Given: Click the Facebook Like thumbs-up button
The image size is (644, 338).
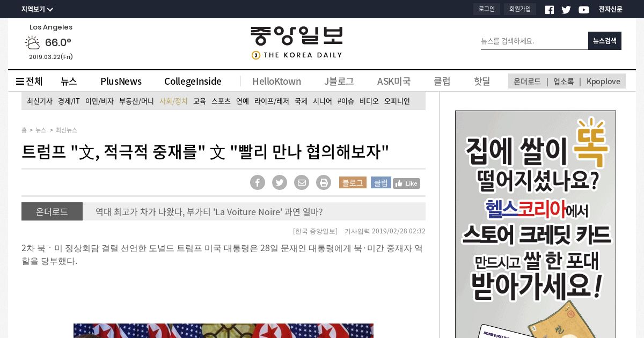Looking at the screenshot, I should pyautogui.click(x=406, y=183).
